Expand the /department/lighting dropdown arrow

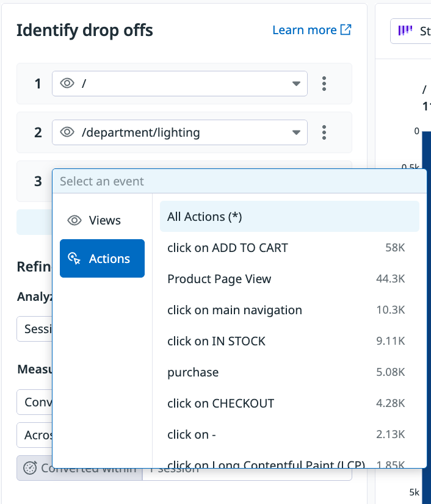(296, 132)
